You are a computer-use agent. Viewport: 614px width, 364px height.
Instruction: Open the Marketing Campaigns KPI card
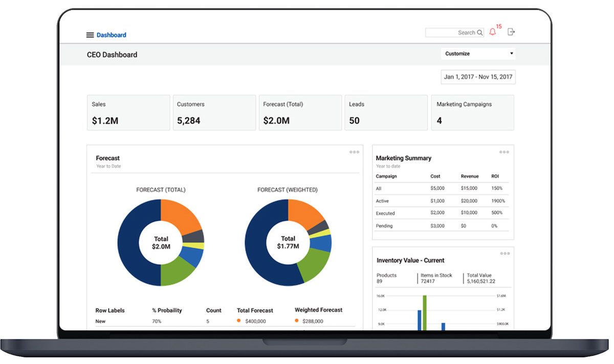tap(472, 112)
